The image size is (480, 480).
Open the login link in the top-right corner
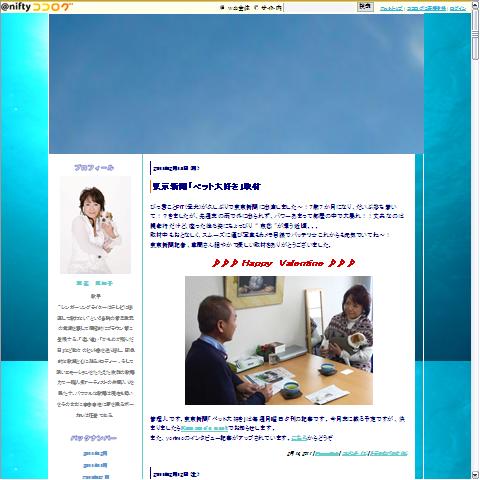458,8
